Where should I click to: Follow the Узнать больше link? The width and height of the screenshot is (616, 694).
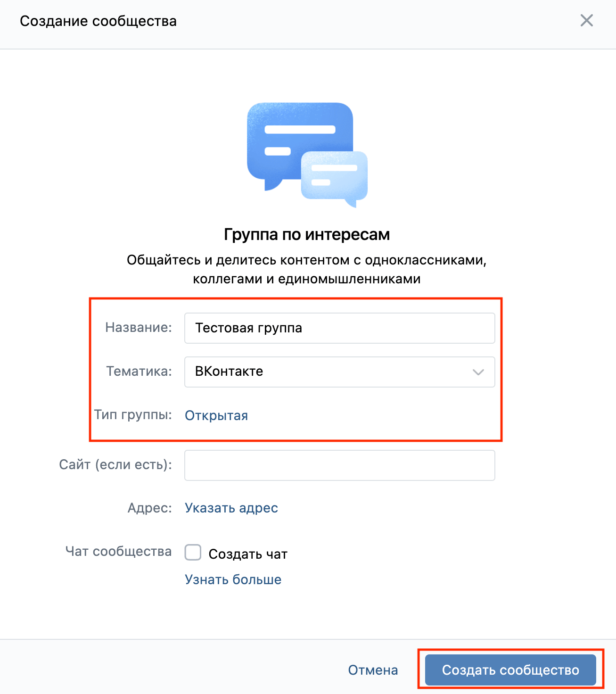coord(233,579)
